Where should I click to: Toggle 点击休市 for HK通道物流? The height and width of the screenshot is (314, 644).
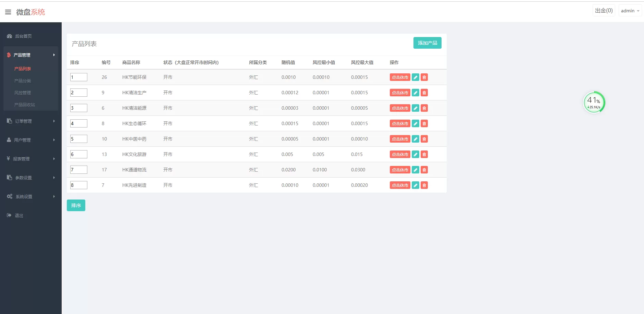(400, 170)
